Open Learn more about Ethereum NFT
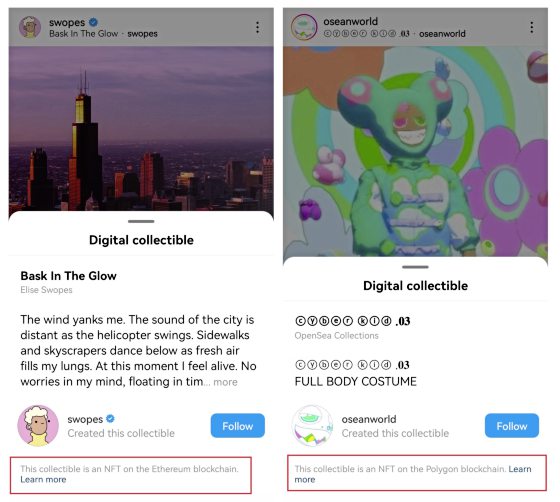 tap(43, 480)
